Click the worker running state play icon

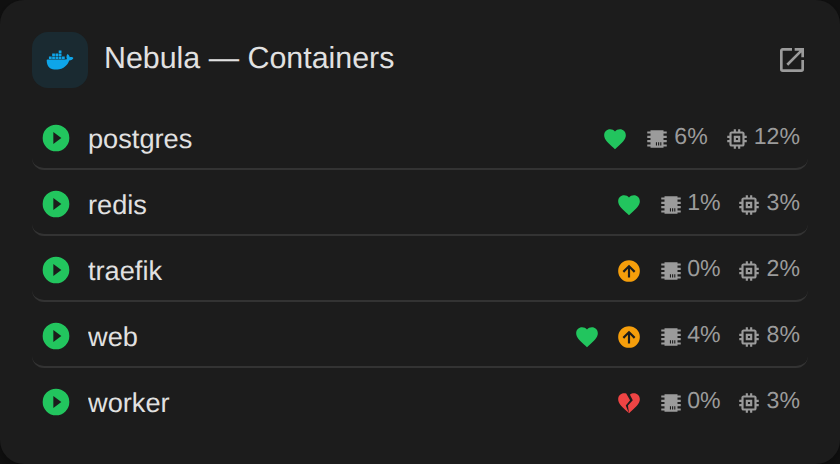pos(56,402)
